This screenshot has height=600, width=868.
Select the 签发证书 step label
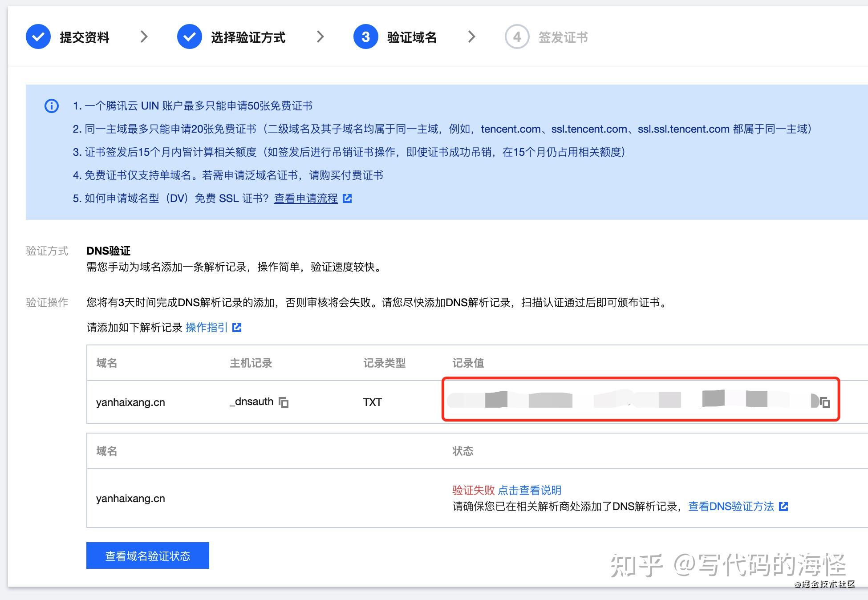[x=563, y=37]
